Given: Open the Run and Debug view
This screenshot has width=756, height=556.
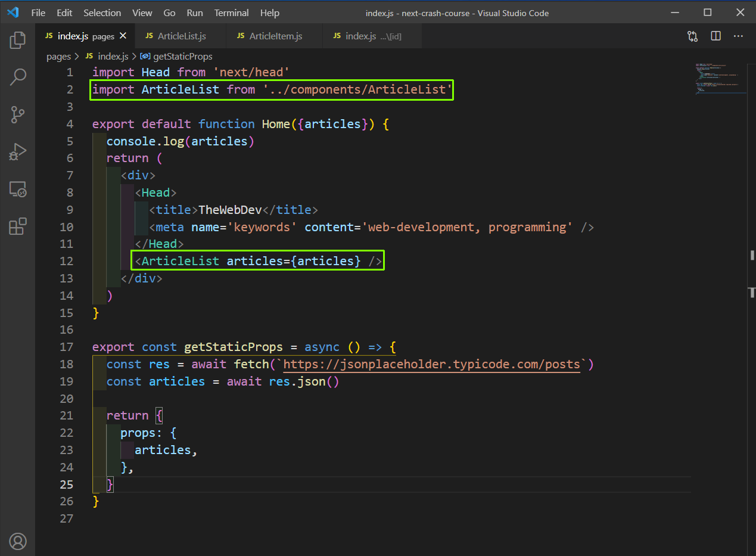Looking at the screenshot, I should [x=18, y=151].
